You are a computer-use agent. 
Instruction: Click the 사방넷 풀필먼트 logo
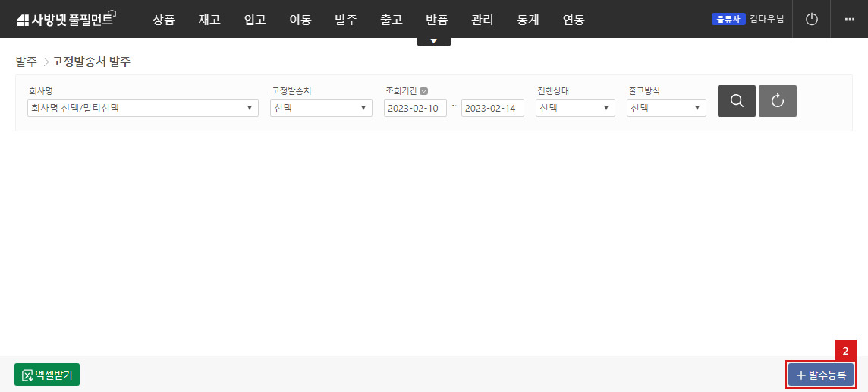coord(65,20)
